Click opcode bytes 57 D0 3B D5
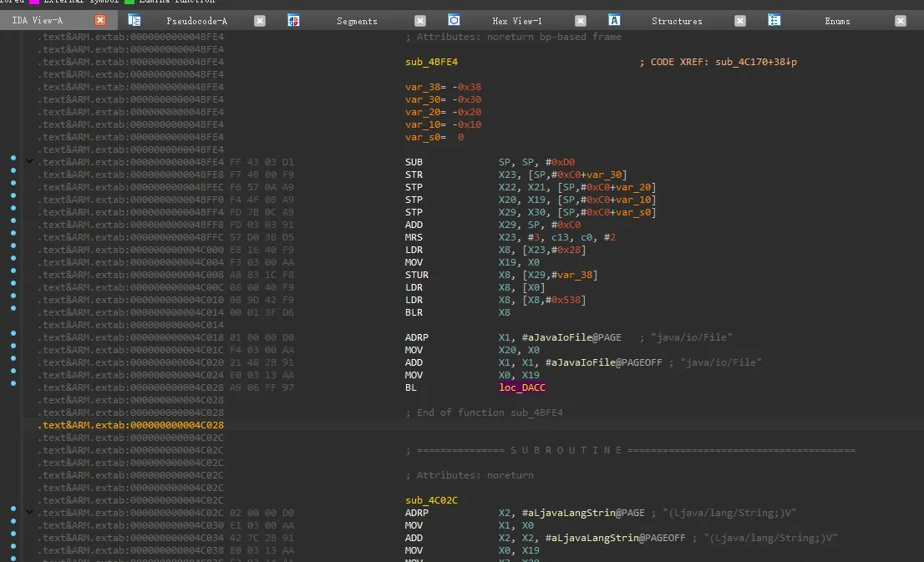The height and width of the screenshot is (562, 924). pyautogui.click(x=261, y=237)
